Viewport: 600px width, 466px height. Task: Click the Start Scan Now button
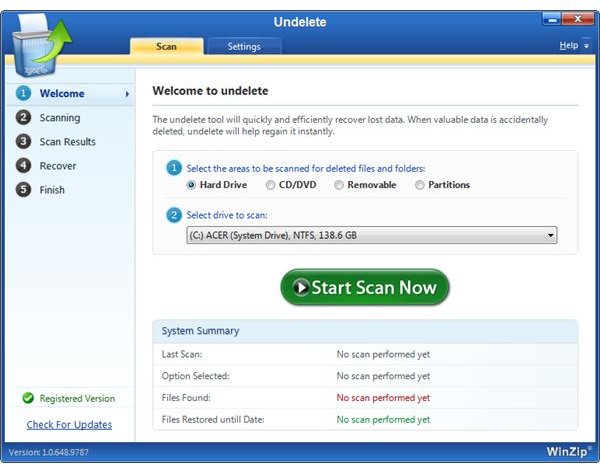point(365,287)
